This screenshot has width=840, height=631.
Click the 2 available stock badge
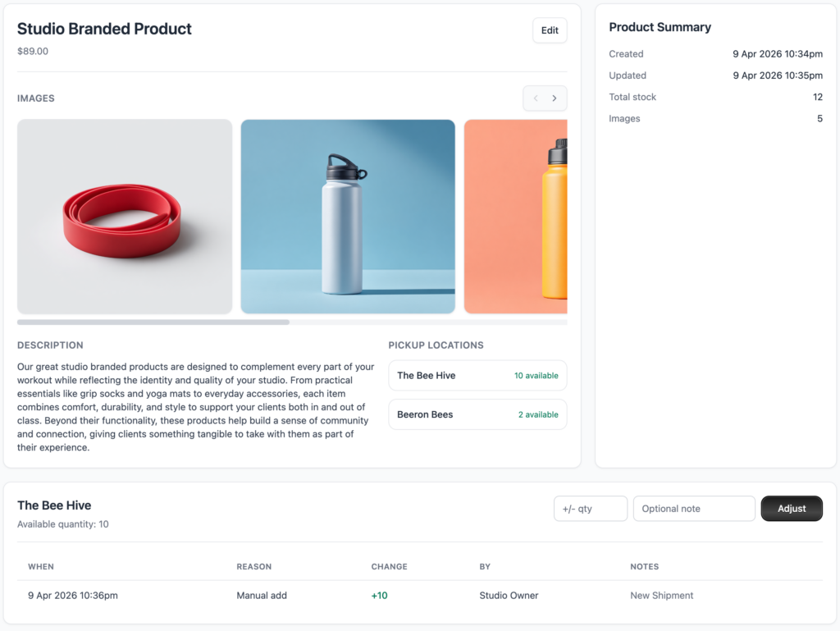(x=538, y=414)
